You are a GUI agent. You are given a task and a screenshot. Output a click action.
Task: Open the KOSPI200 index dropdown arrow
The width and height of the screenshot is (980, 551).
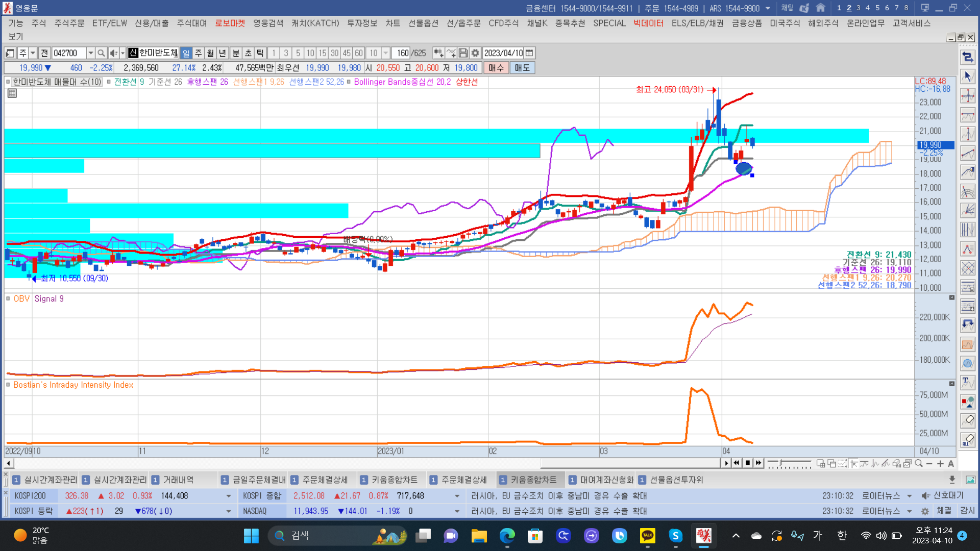click(x=228, y=496)
